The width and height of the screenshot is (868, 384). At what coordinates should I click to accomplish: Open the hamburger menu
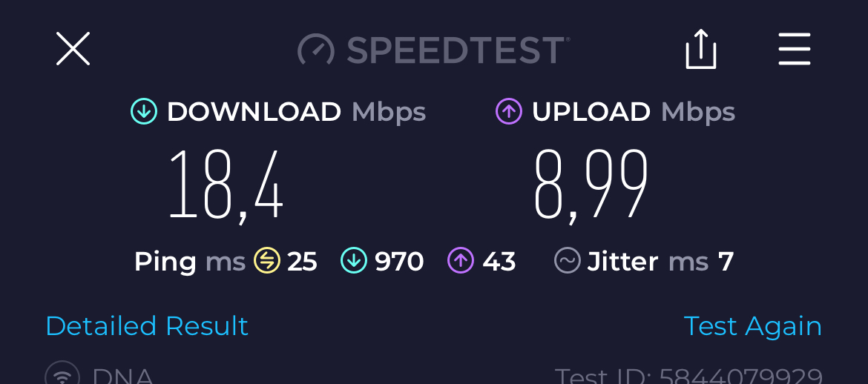point(795,49)
